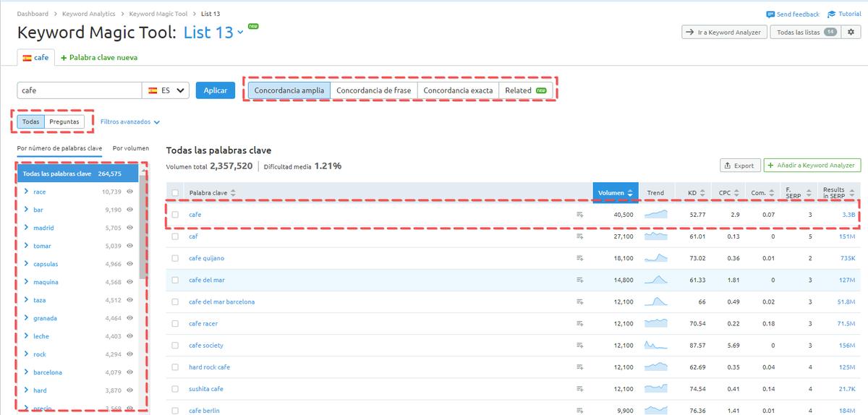
Task: Click the KD column sort arrows
Action: pyautogui.click(x=703, y=193)
